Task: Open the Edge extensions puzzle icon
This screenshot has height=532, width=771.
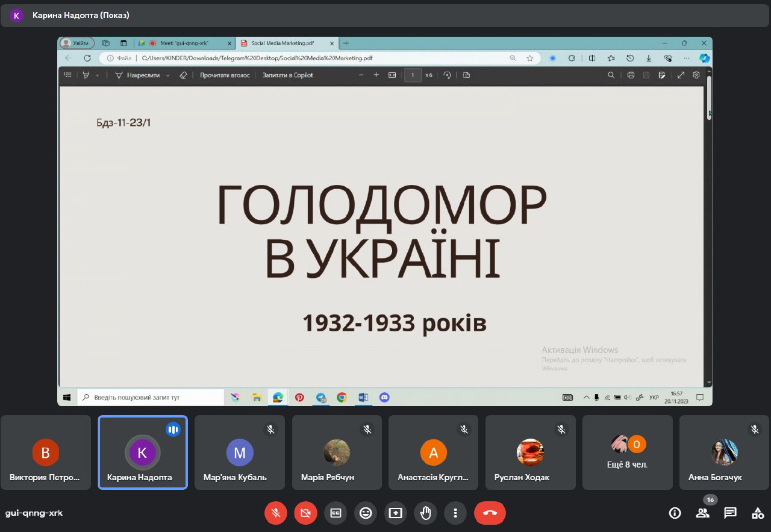Action: click(572, 58)
